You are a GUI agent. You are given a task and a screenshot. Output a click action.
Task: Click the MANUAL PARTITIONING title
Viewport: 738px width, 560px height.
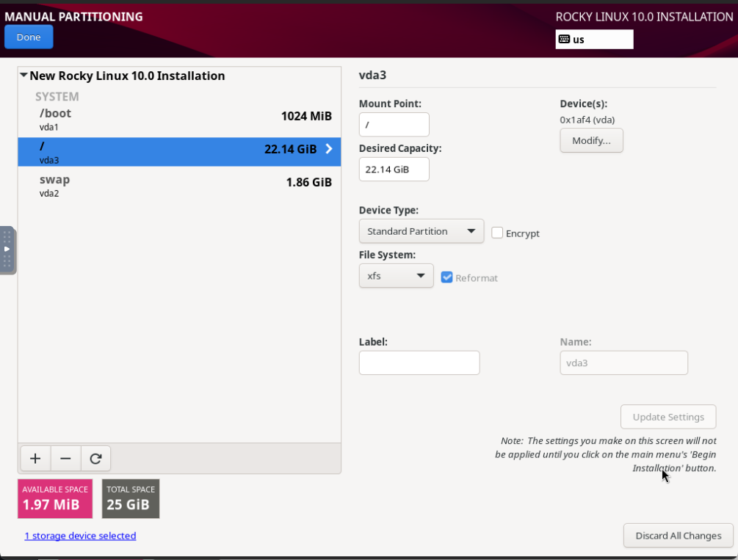(x=74, y=17)
